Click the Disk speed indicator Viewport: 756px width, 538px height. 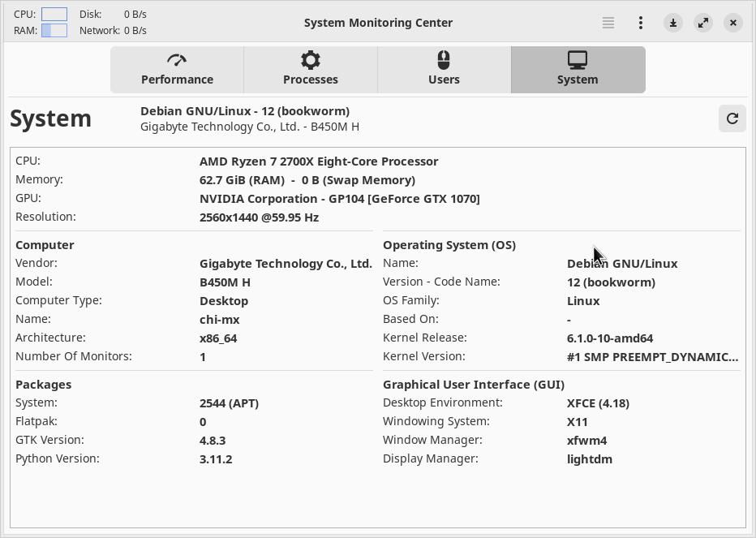(x=135, y=15)
